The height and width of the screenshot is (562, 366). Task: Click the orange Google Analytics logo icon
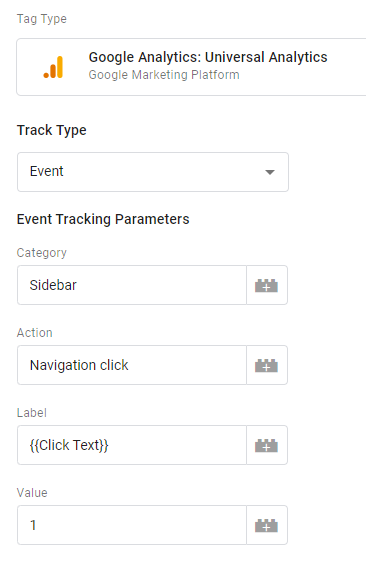tap(53, 67)
